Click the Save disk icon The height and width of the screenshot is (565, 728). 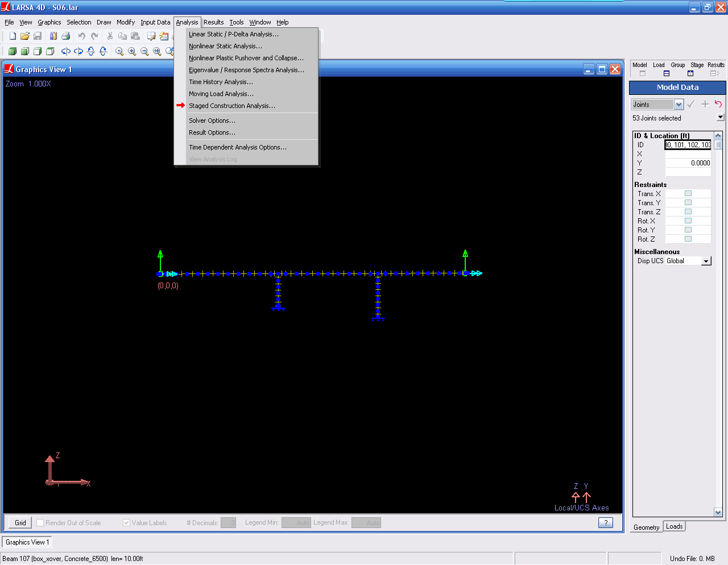coord(38,36)
